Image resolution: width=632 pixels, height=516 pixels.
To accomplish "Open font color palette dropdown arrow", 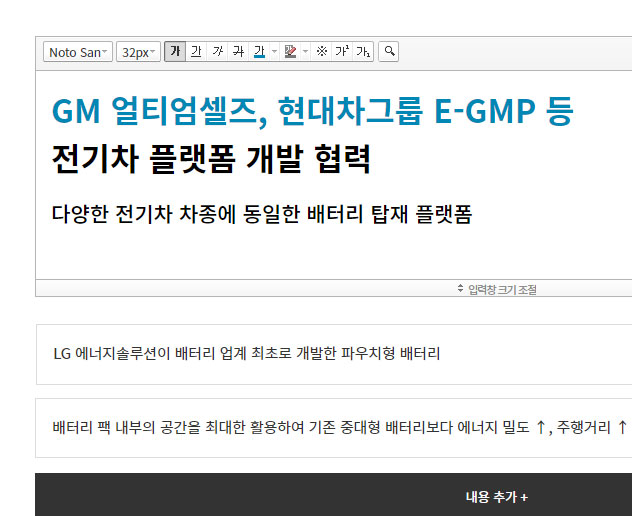I will [x=274, y=52].
